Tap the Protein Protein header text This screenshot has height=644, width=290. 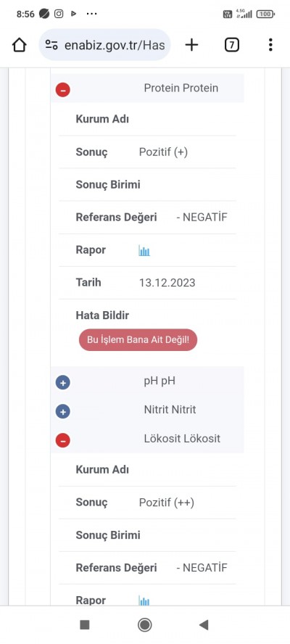[181, 88]
